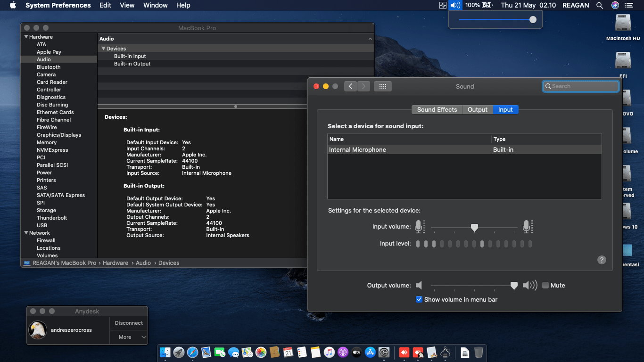The height and width of the screenshot is (362, 644).
Task: Select the Macintosh HD desktop drive
Action: (623, 27)
